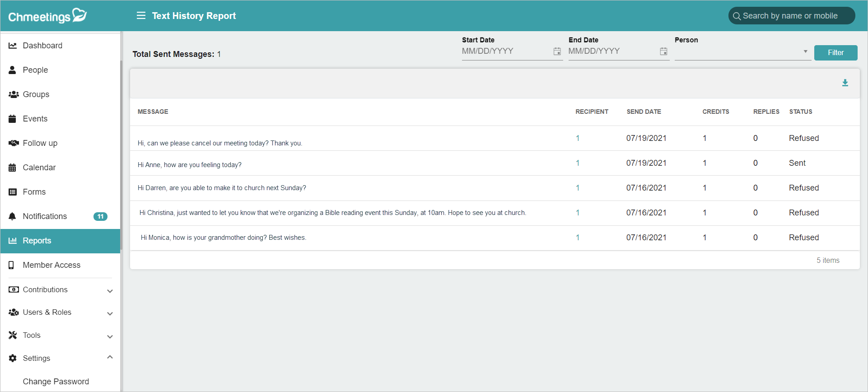Click the Total Sent Messages count
Screen dimensions: 868x392
click(219, 54)
